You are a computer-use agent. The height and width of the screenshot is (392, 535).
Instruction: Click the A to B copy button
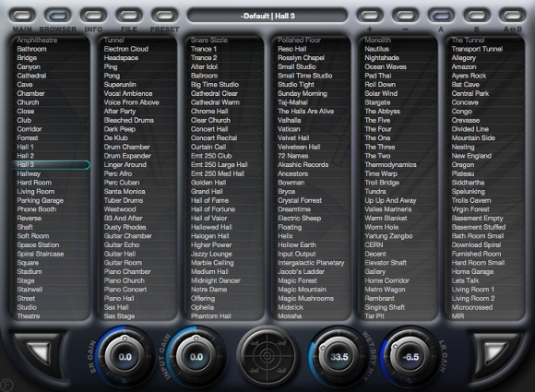(x=512, y=16)
